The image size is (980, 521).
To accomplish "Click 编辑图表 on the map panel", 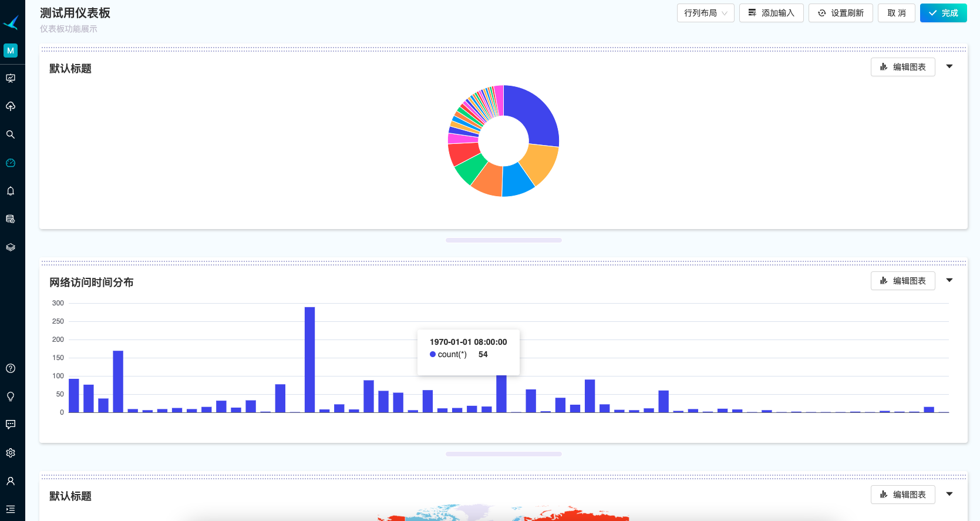I will (x=902, y=495).
